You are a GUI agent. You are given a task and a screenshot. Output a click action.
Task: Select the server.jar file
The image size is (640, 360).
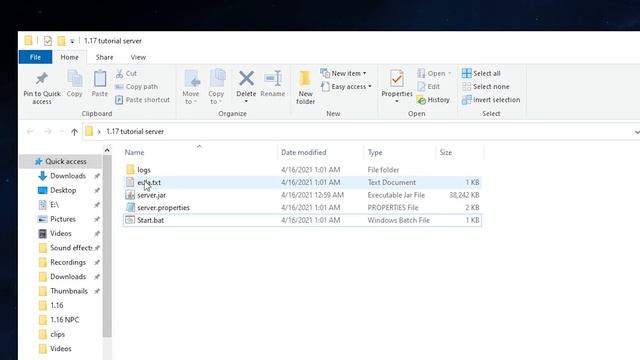pos(302,195)
